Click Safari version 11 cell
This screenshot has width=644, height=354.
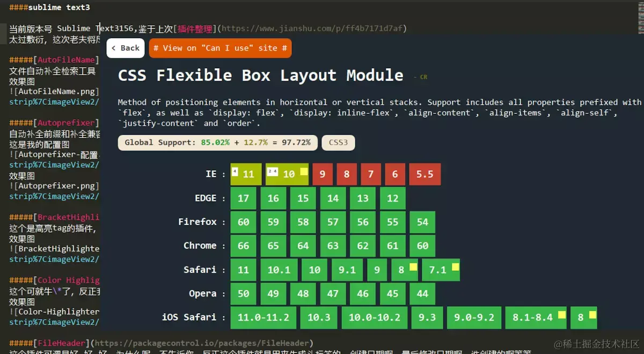click(244, 270)
